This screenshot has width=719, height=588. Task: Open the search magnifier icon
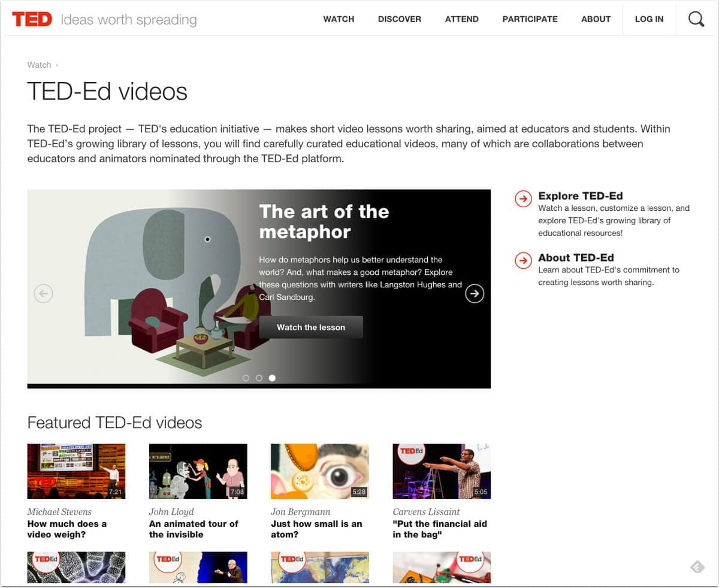click(696, 19)
